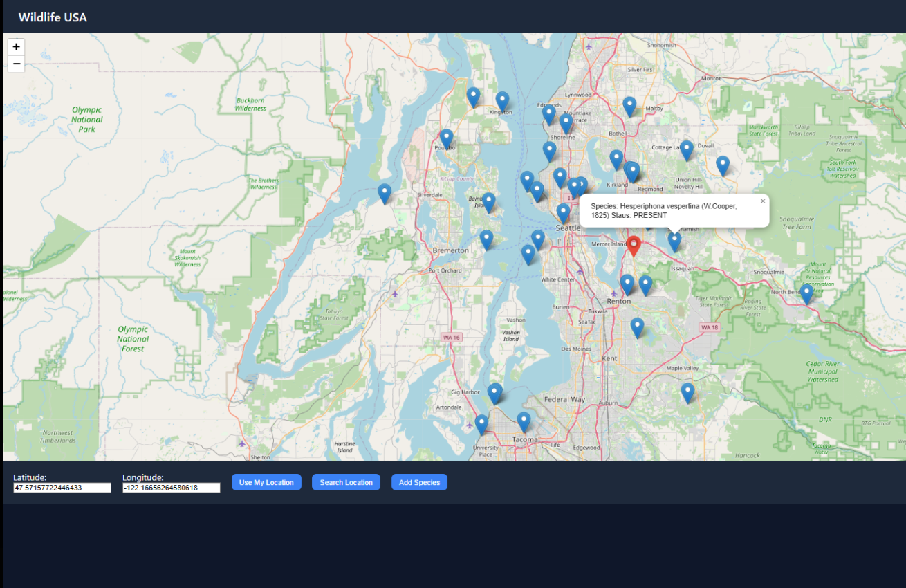Open the blue marker below Maple Valley
Image resolution: width=906 pixels, height=588 pixels.
click(x=687, y=392)
